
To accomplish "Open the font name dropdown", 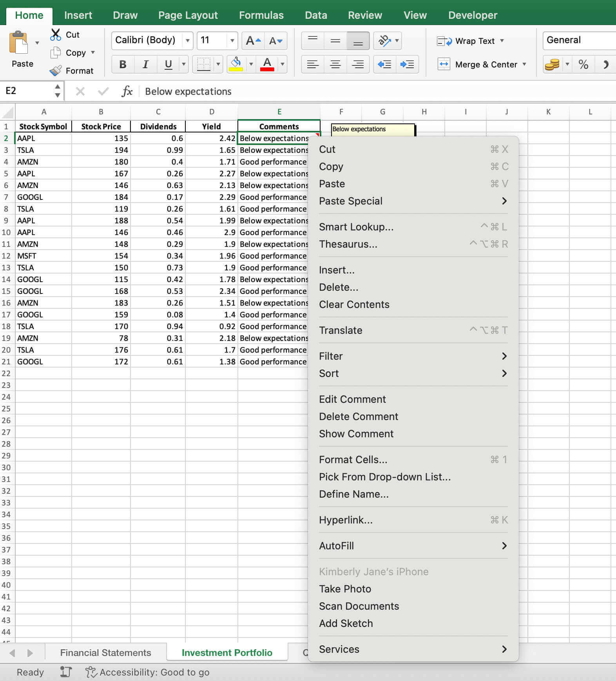I will tap(188, 40).
